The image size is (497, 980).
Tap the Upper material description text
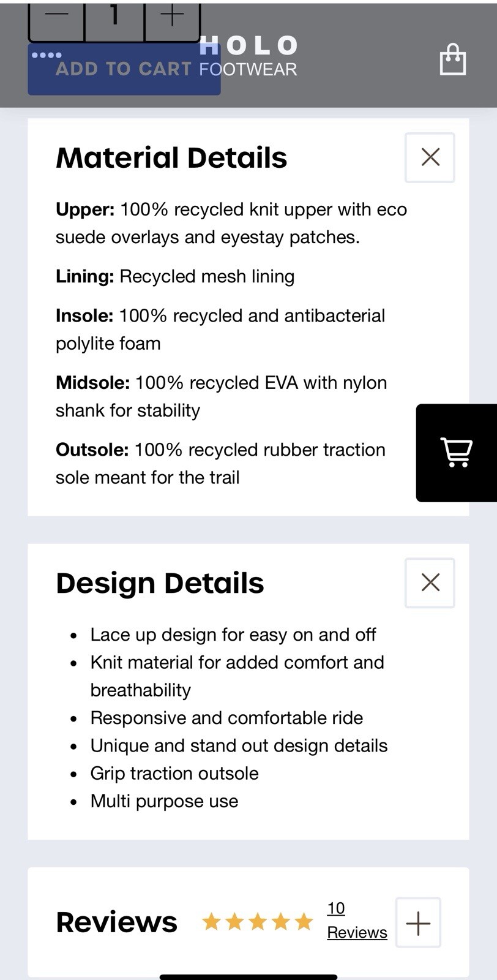pos(231,223)
